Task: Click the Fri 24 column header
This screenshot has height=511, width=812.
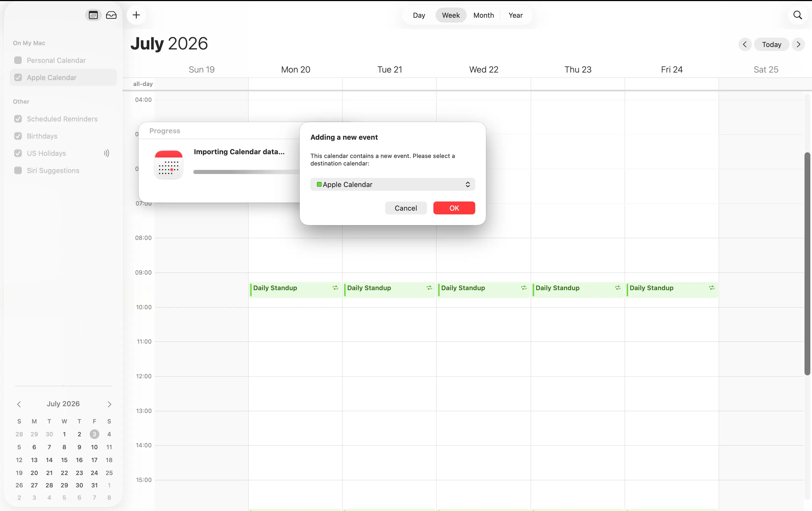Action: point(672,70)
